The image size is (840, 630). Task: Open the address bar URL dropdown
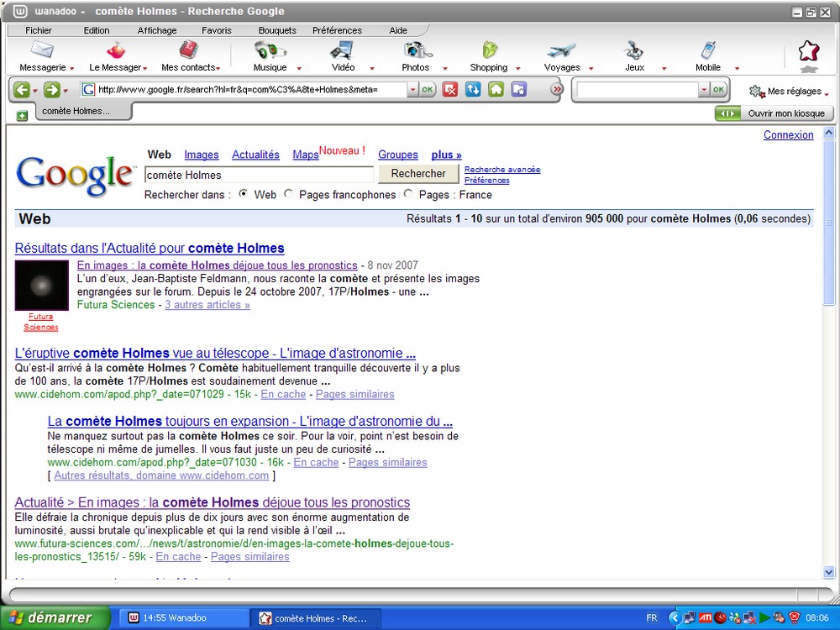tap(412, 90)
